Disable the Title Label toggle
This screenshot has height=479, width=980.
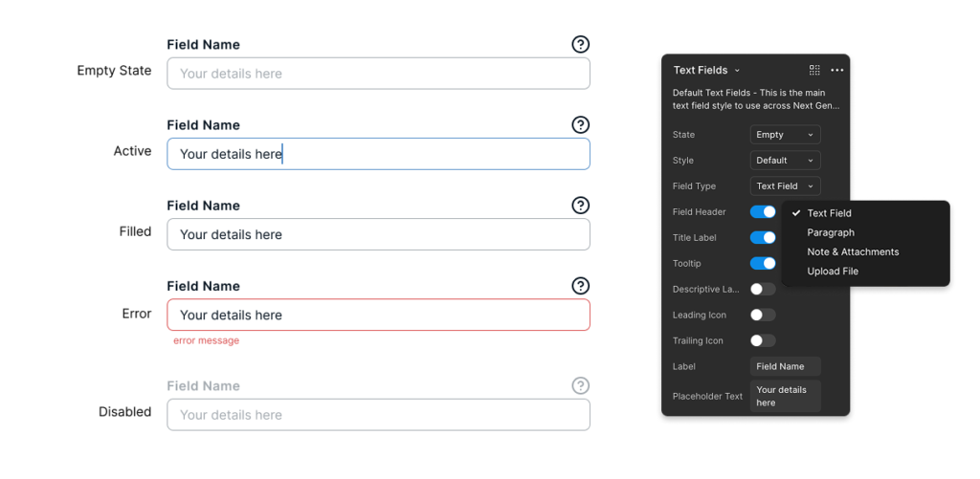pos(763,237)
